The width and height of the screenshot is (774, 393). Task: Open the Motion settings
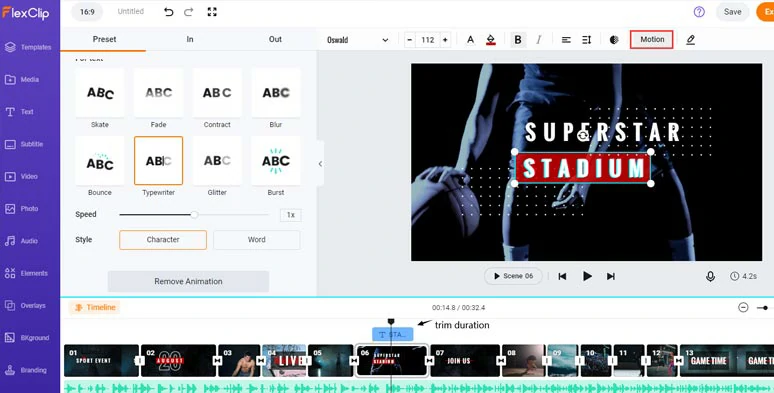(652, 39)
